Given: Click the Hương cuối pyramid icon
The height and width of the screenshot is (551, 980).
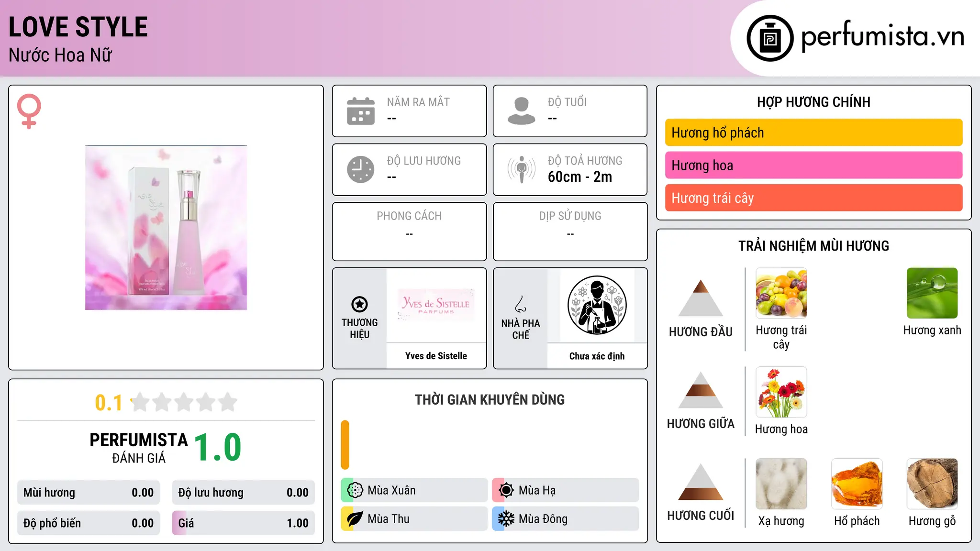Looking at the screenshot, I should tap(701, 482).
